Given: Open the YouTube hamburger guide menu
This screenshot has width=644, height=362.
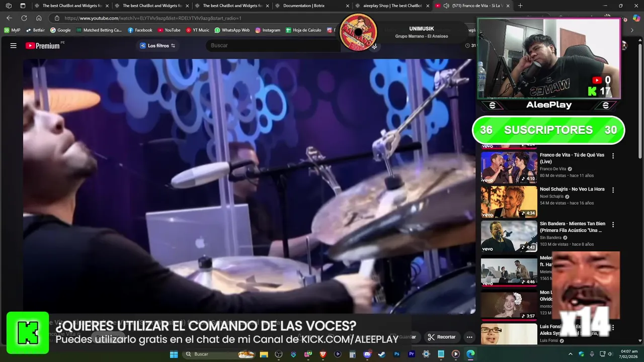Looking at the screenshot, I should [14, 46].
